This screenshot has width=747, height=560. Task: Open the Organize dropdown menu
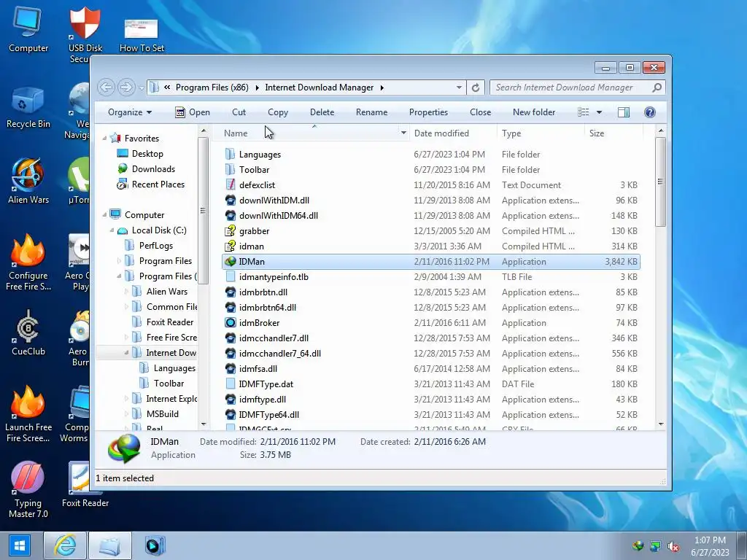(x=130, y=112)
